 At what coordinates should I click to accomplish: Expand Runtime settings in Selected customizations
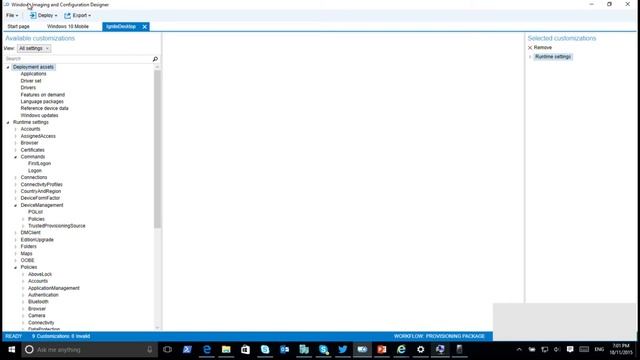[530, 57]
